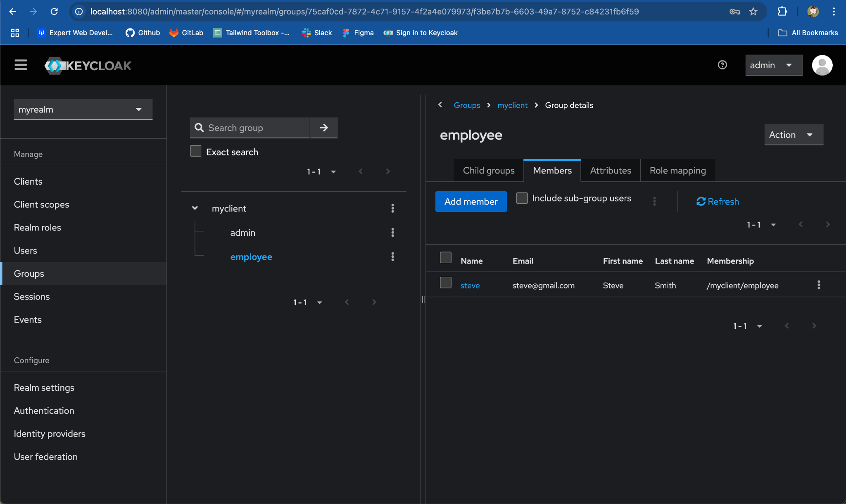Click the Keycloak logo

pyautogui.click(x=88, y=65)
